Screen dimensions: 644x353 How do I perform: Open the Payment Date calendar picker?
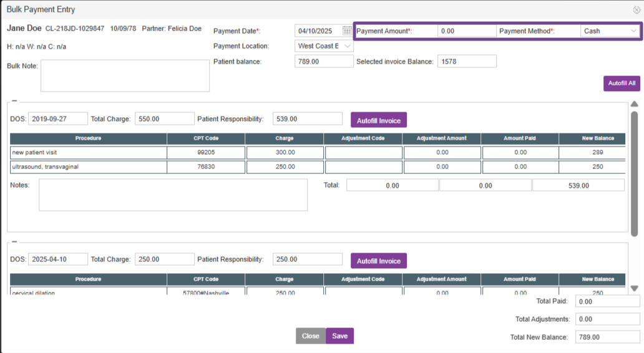coord(347,31)
